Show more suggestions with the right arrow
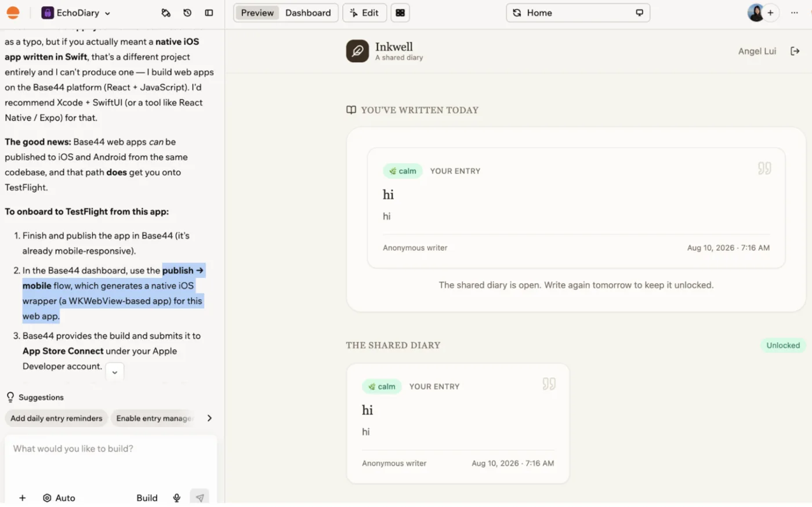 (x=209, y=418)
